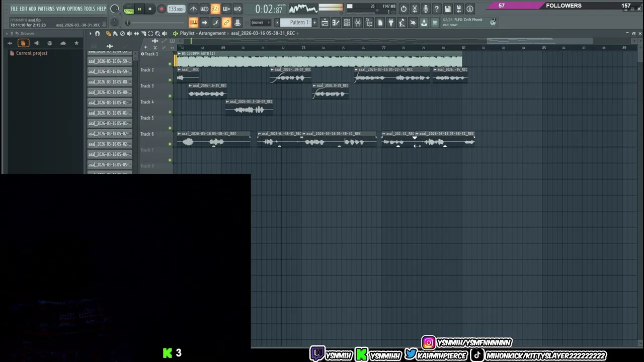This screenshot has height=362, width=644.
Task: Toggle wait-for-input icon in transport
Action: pos(204,9)
